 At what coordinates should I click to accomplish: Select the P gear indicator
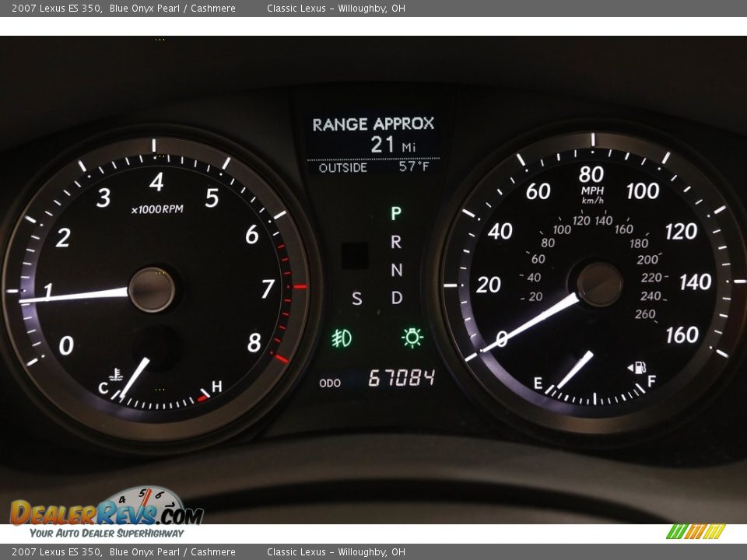396,213
